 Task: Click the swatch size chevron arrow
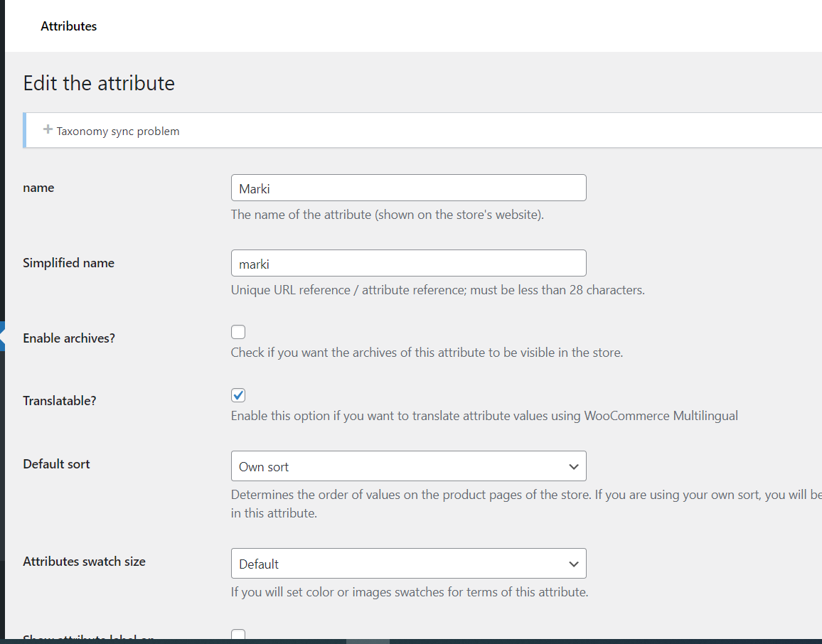click(x=573, y=564)
